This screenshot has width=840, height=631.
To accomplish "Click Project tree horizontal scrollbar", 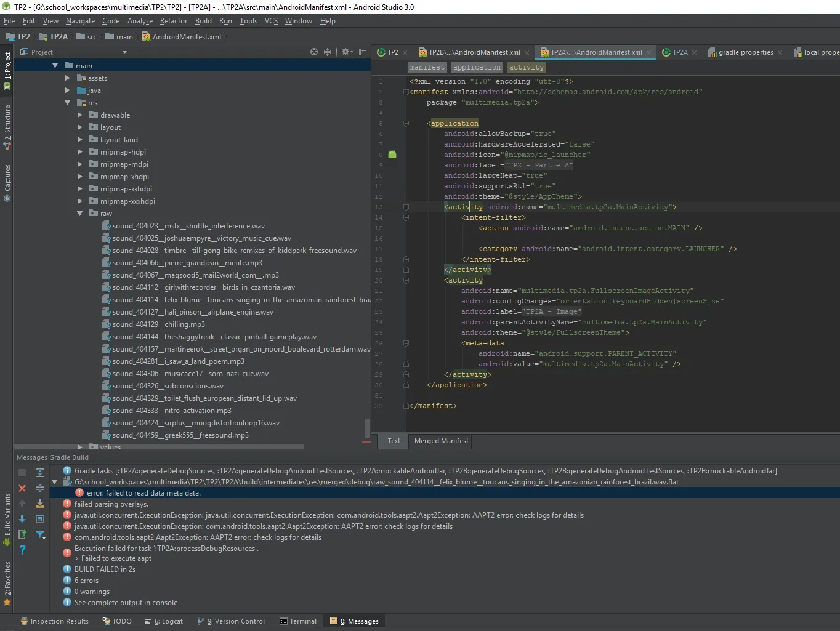I will (185, 446).
